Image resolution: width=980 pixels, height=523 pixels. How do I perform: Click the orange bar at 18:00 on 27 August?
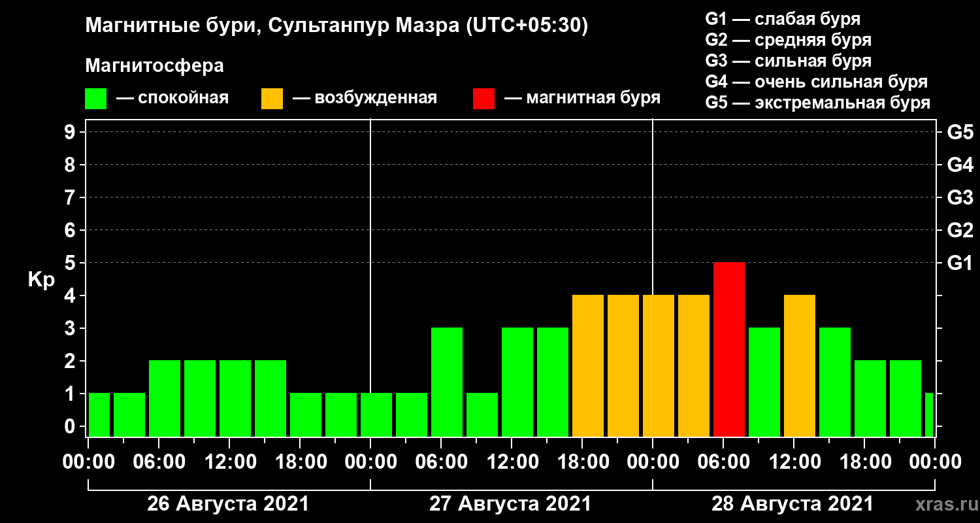pos(588,365)
